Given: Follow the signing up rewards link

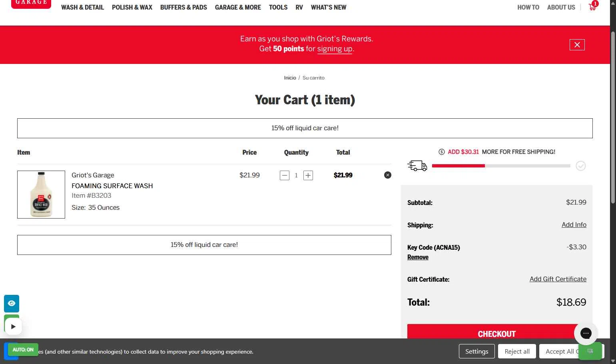Looking at the screenshot, I should click(335, 49).
